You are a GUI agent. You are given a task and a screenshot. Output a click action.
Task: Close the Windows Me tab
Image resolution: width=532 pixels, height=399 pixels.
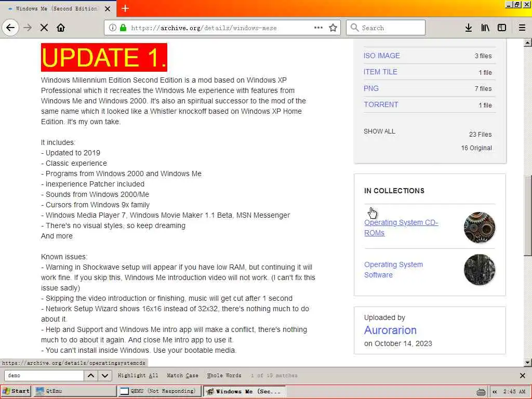108,9
